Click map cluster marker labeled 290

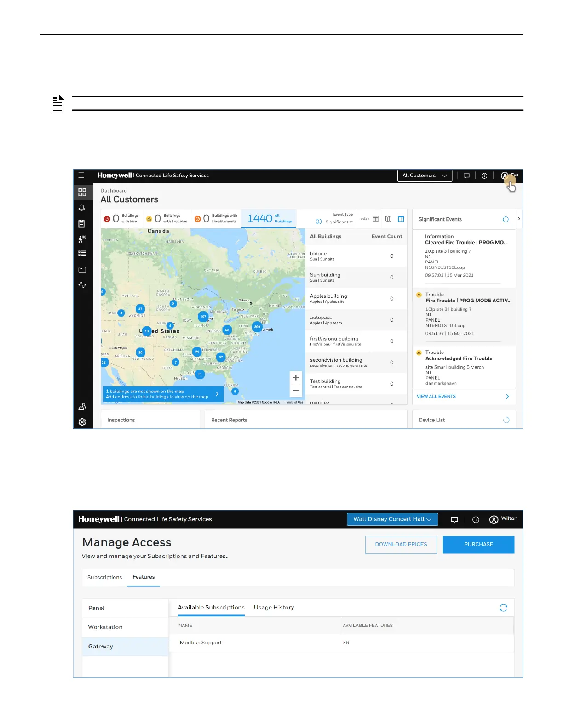point(257,327)
